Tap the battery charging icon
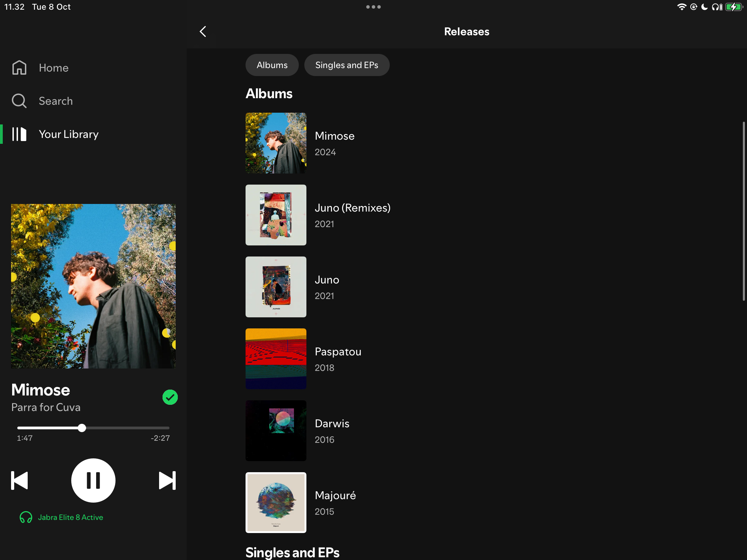 tap(734, 7)
